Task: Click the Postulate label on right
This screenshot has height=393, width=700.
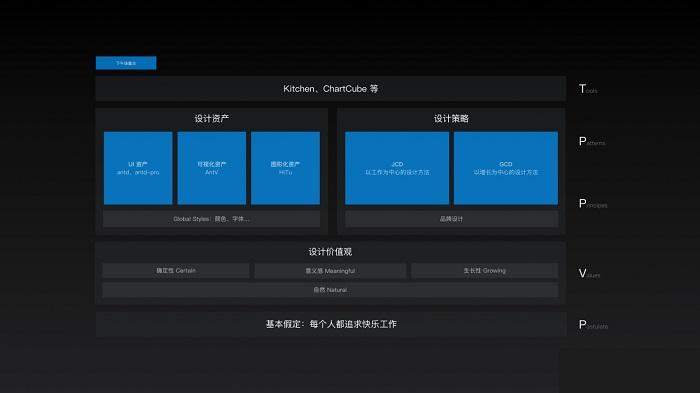Action: pos(593,325)
